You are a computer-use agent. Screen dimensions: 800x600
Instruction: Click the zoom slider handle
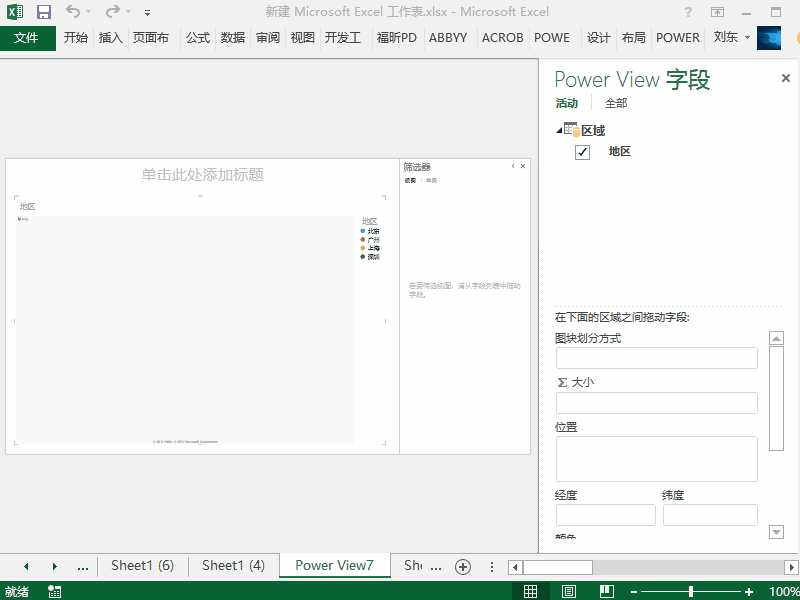pos(691,591)
